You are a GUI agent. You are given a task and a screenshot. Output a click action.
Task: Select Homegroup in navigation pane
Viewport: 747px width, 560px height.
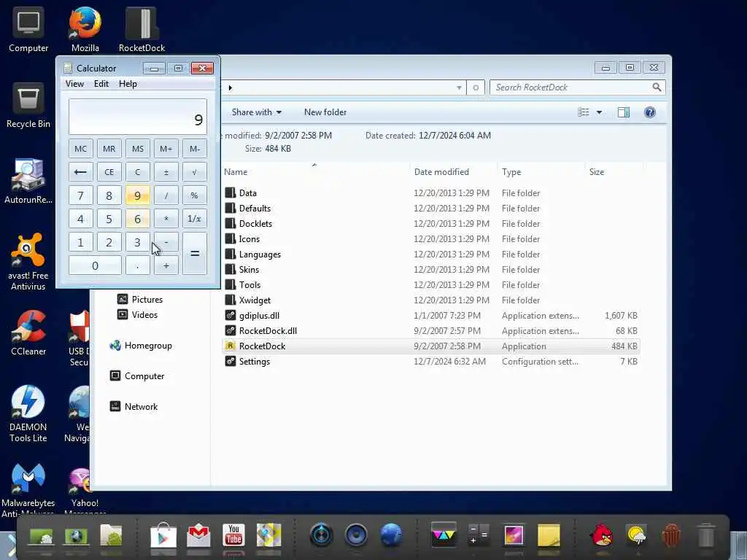tap(141, 346)
